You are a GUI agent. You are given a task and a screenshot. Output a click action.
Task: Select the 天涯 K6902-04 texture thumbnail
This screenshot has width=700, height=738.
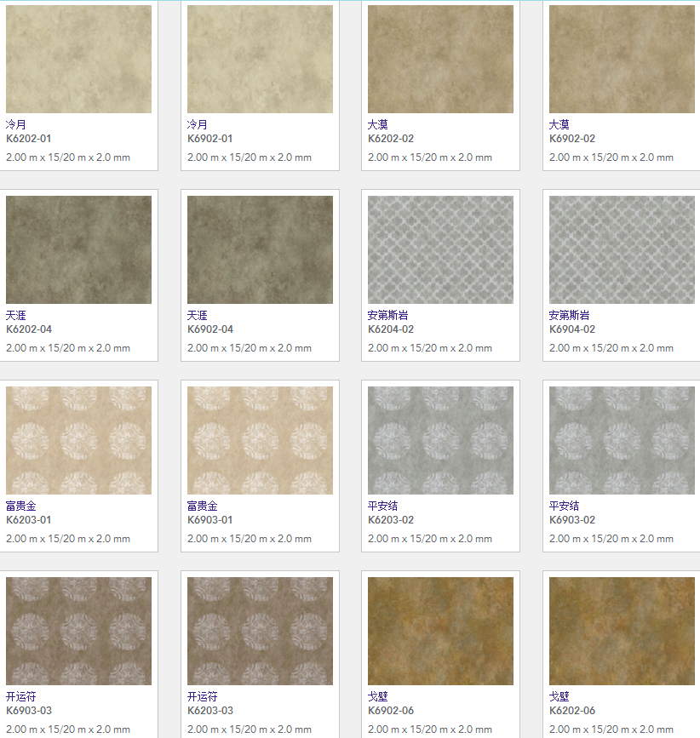tap(260, 249)
